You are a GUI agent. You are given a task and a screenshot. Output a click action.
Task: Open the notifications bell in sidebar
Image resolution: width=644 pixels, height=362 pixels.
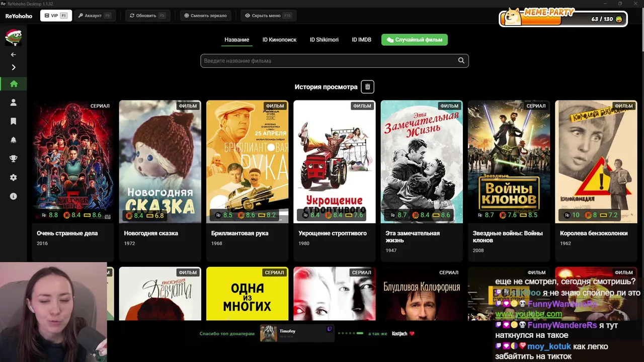(x=14, y=140)
